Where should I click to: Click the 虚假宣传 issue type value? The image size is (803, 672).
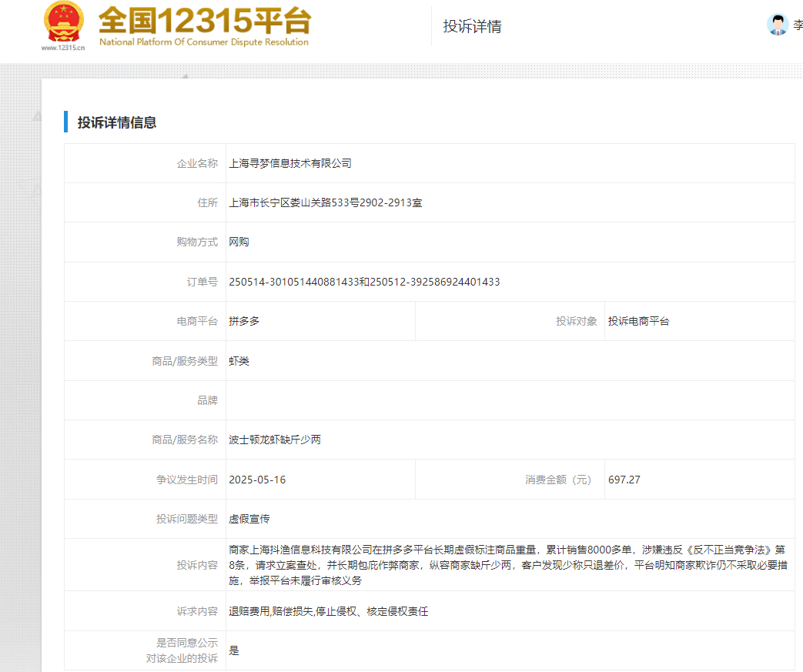249,520
